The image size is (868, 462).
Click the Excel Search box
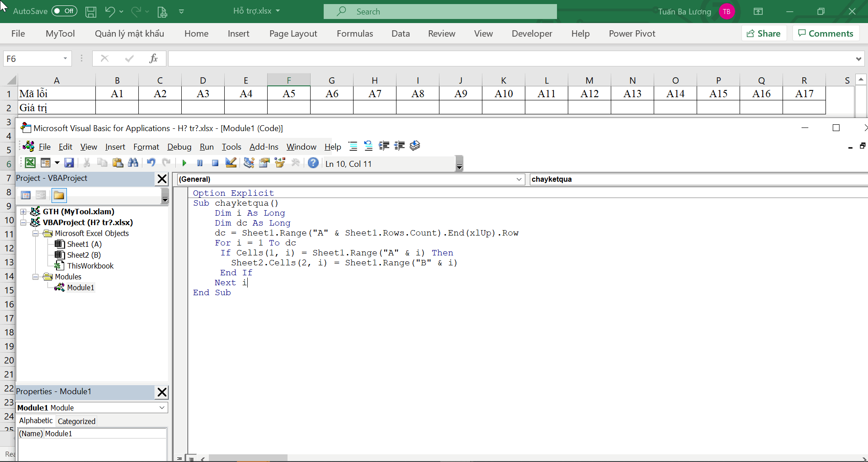point(440,11)
